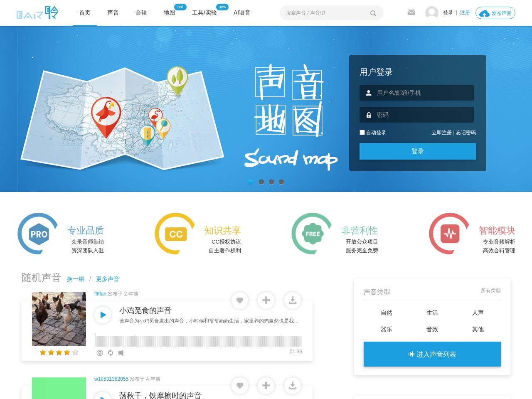This screenshot has height=399, width=532.
Task: Click the EAR site logo
Action: click(x=37, y=13)
